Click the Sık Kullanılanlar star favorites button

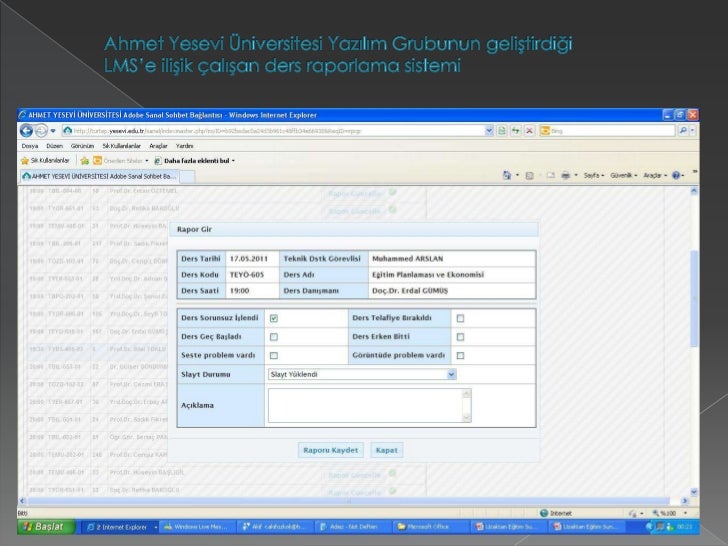pos(45,161)
